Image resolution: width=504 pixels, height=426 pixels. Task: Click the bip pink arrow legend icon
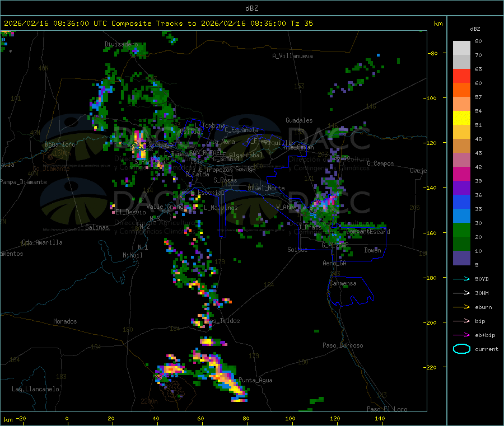(x=461, y=321)
